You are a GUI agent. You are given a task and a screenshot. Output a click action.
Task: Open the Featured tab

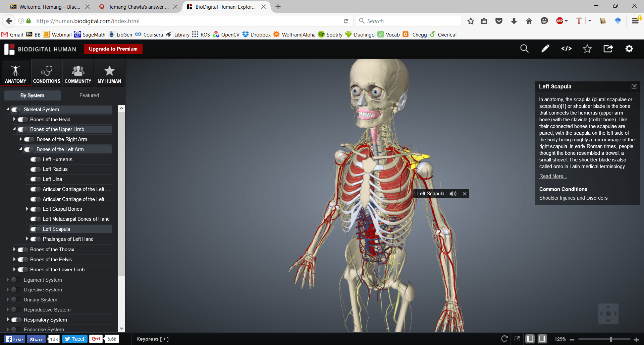(x=89, y=95)
